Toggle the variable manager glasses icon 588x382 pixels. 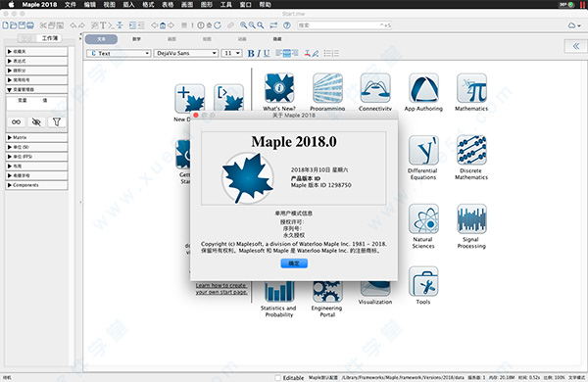coord(16,121)
